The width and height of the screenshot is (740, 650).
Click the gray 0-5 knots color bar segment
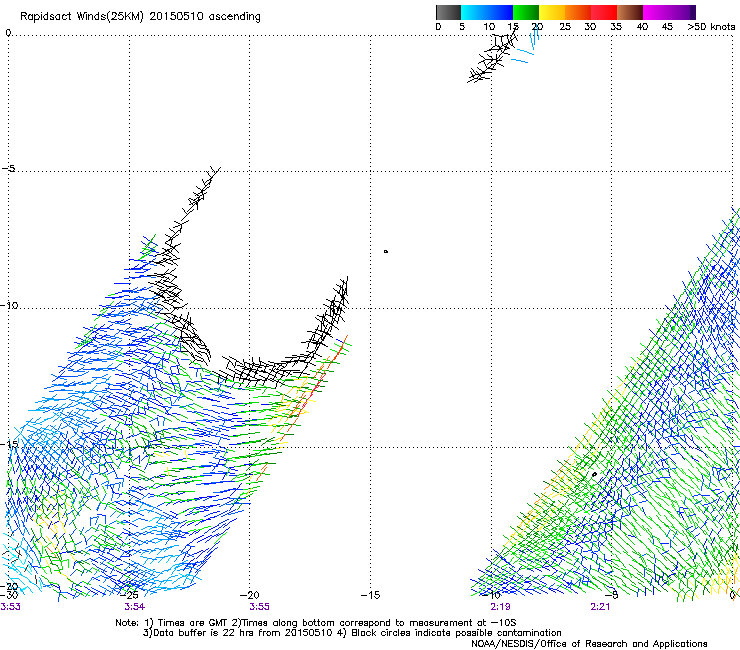[x=448, y=12]
